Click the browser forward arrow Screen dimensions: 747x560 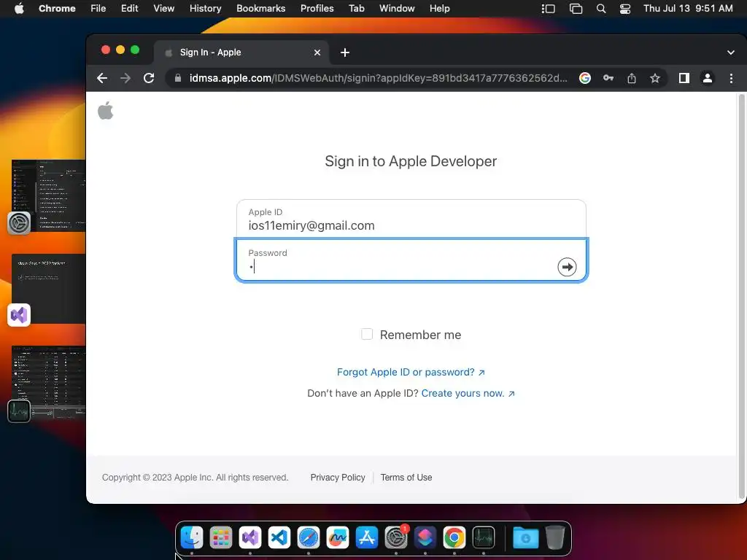click(x=125, y=78)
